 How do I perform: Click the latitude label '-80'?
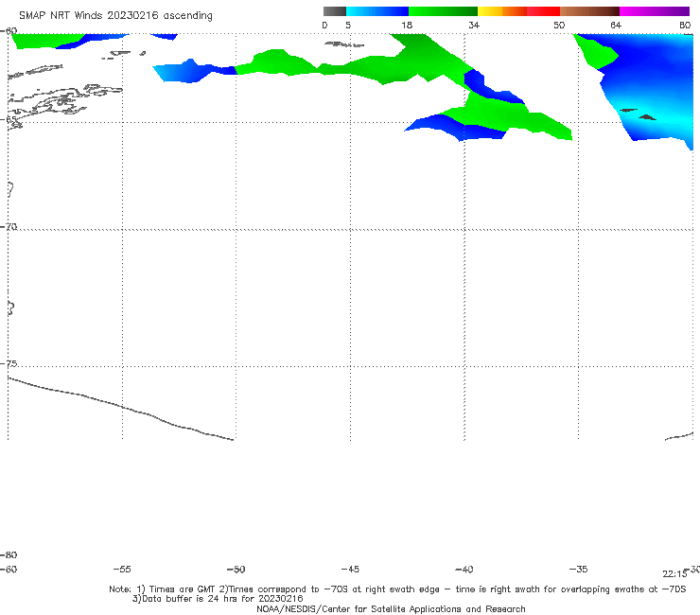(x=9, y=555)
